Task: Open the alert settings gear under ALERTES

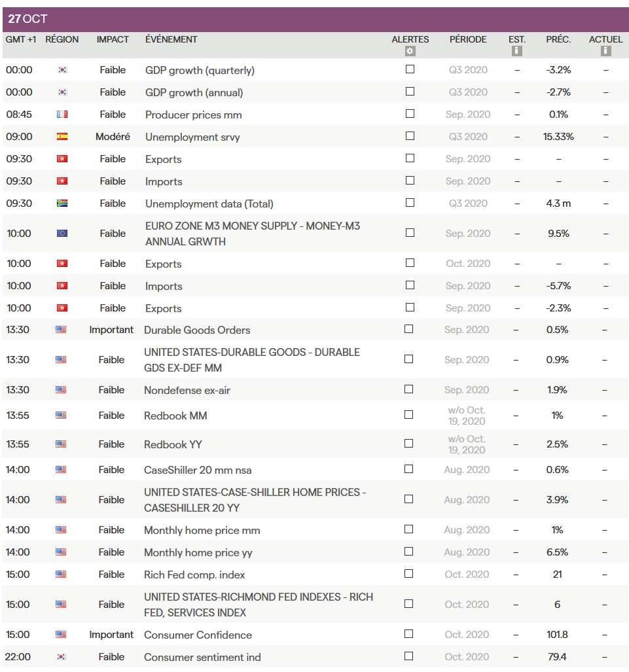Action: 410,52
